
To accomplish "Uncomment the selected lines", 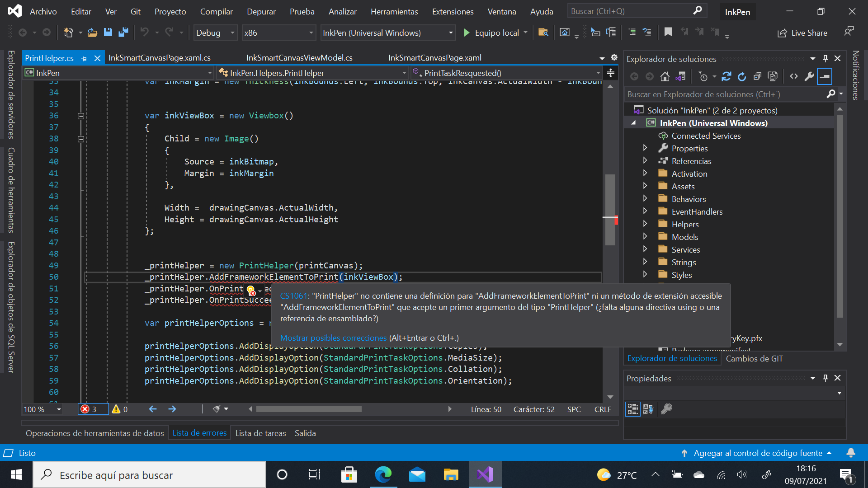I will click(x=647, y=32).
